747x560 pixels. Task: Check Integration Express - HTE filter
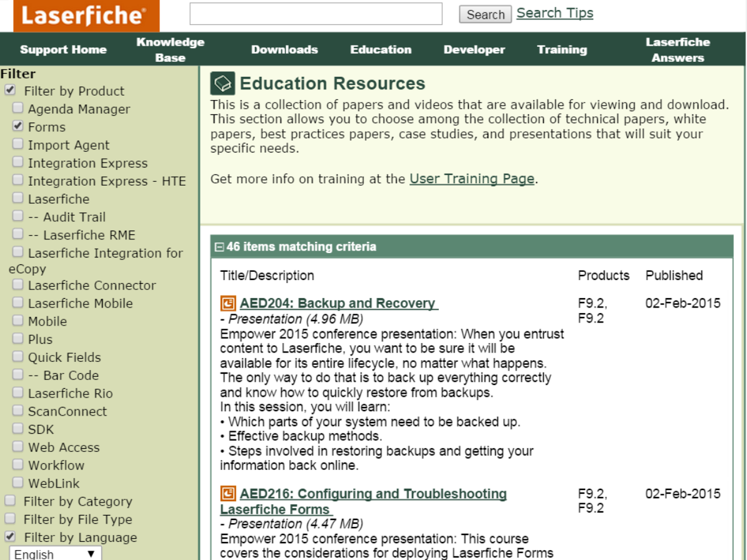coord(18,180)
